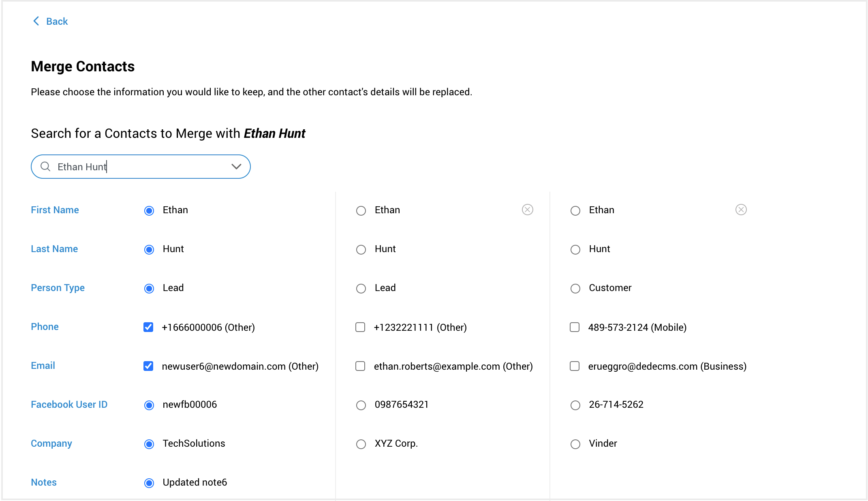
Task: Select first contact First Name radio button
Action: click(150, 210)
